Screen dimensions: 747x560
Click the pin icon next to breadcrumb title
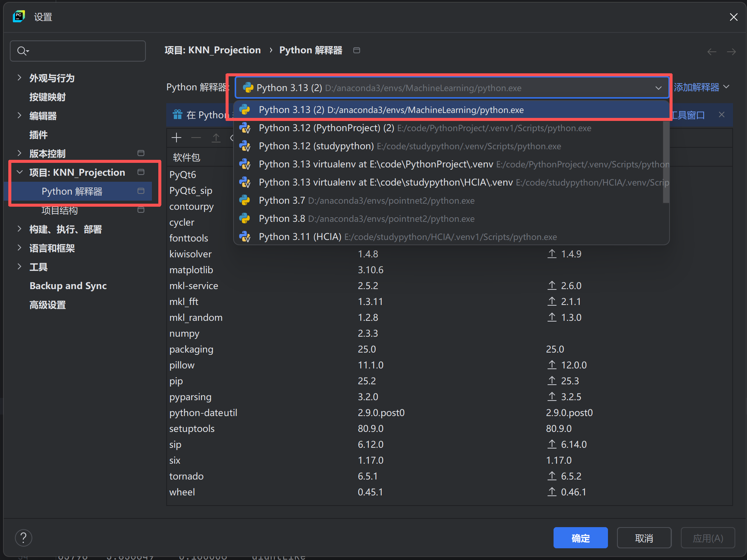point(357,50)
